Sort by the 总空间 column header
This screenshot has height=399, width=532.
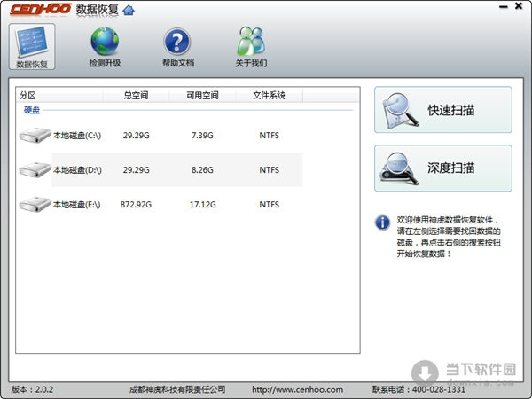[x=136, y=96]
